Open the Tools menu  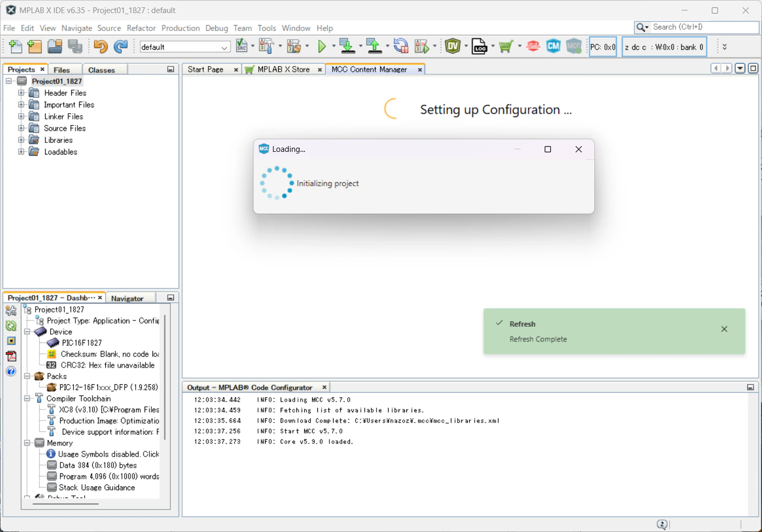coord(267,28)
